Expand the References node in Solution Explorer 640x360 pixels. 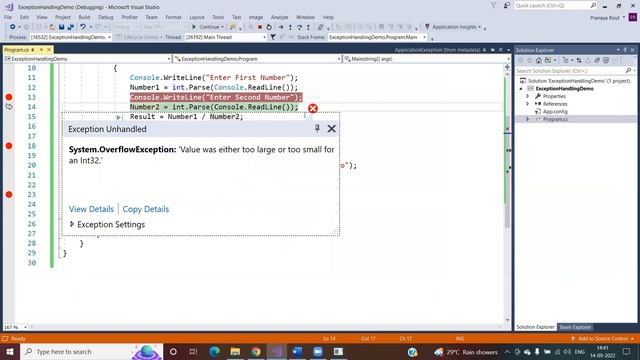point(527,104)
